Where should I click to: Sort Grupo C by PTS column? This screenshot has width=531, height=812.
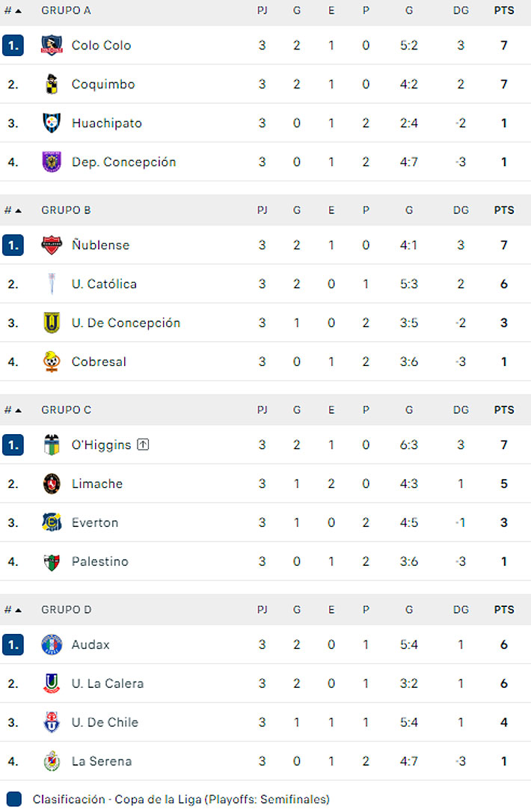[x=504, y=410]
